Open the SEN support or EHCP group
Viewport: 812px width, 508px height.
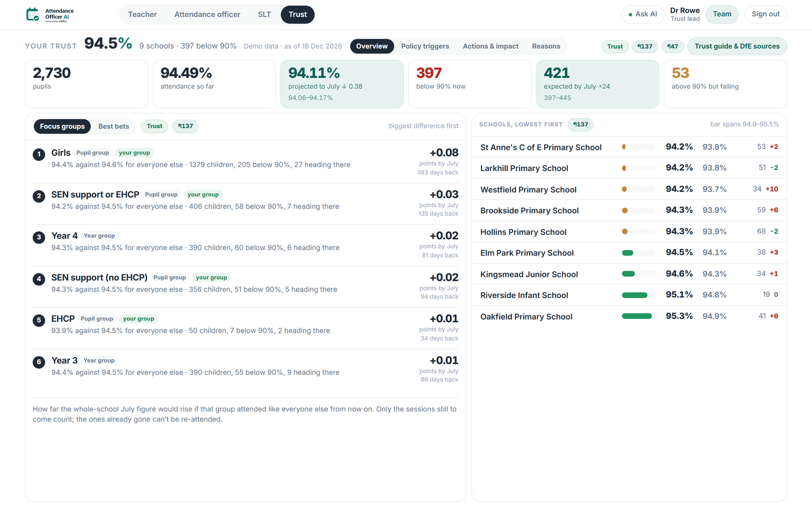coord(245,203)
